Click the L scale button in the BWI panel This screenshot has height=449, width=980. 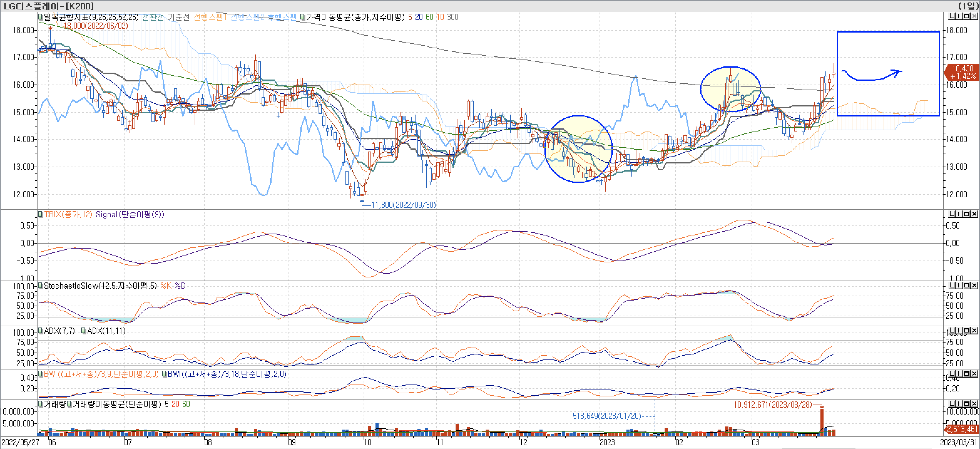point(952,374)
